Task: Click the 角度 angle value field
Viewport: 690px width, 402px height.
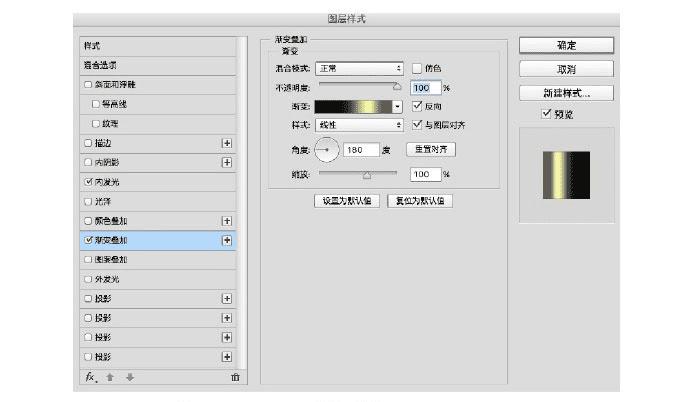Action: pyautogui.click(x=360, y=150)
